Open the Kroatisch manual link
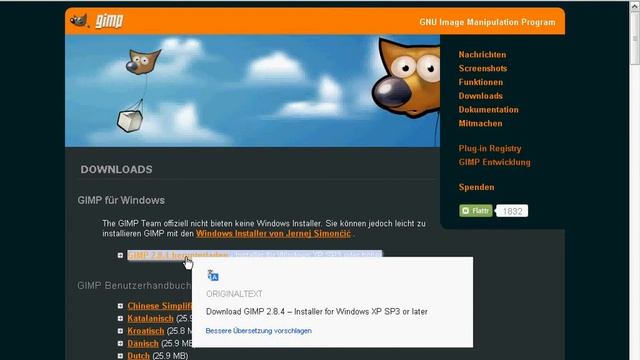Viewport: 640px width, 360px height. [x=146, y=331]
